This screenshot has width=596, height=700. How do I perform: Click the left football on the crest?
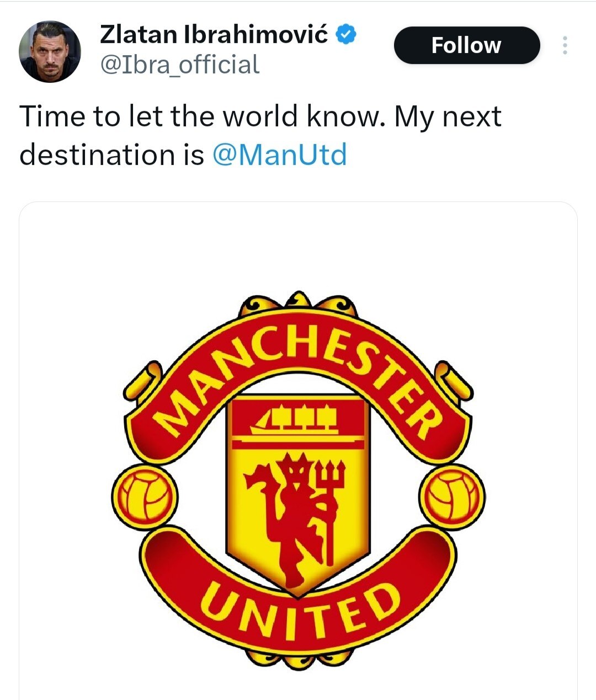click(145, 496)
